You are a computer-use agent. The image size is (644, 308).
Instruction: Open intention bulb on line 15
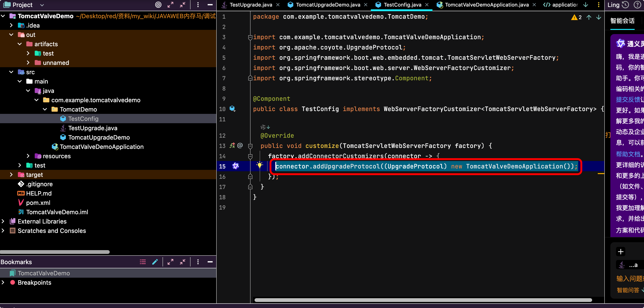point(259,165)
